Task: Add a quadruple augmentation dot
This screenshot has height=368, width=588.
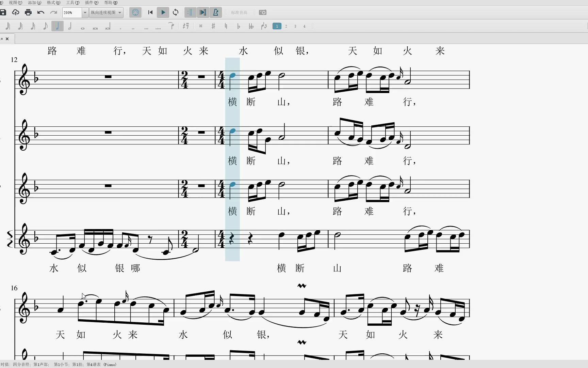Action: pos(158,28)
